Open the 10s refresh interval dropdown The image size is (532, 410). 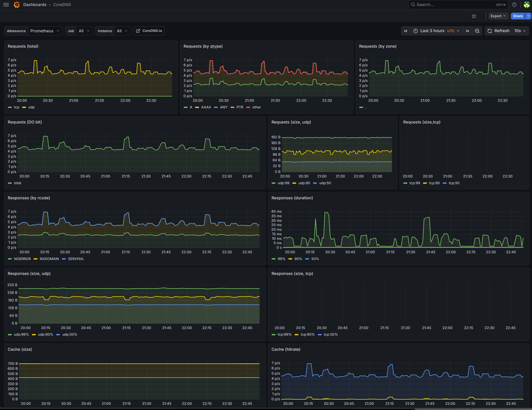point(520,31)
